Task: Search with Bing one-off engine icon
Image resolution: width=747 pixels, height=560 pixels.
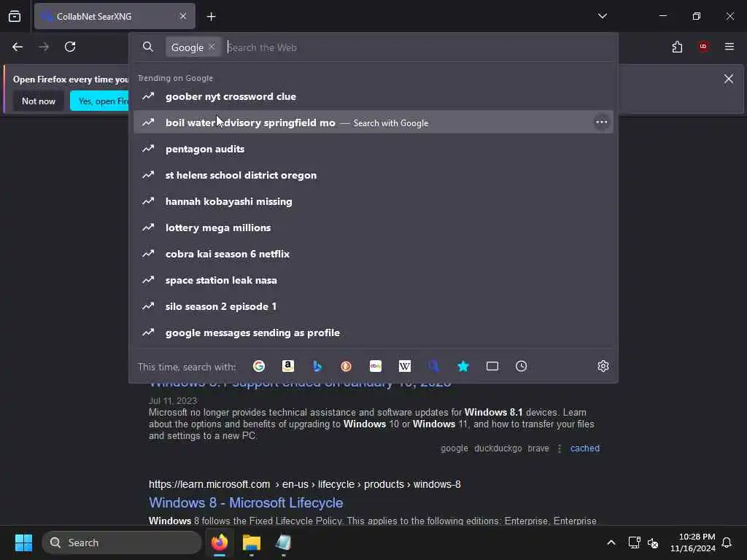Action: (x=317, y=366)
